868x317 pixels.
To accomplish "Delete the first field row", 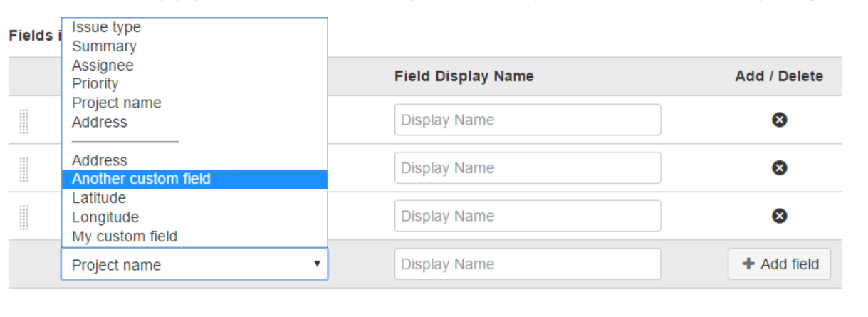I will pos(779,120).
